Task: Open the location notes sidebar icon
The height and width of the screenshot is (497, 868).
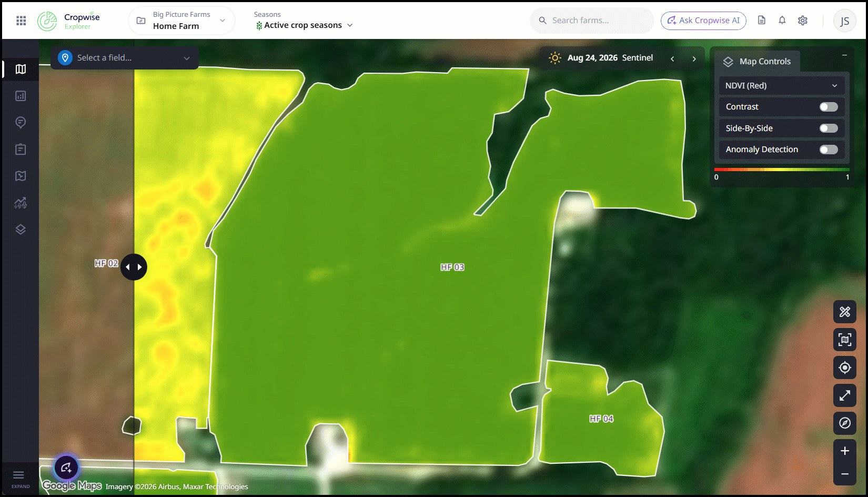Action: click(x=21, y=123)
